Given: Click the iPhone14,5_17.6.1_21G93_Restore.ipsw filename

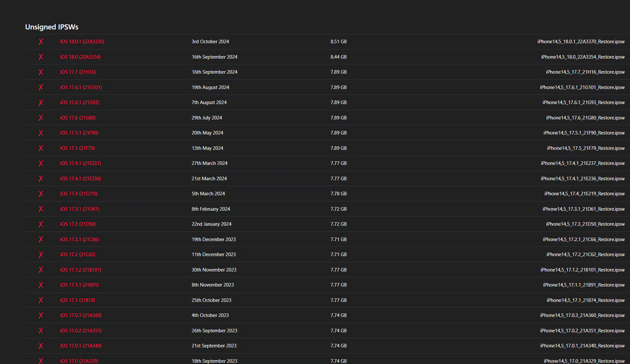Looking at the screenshot, I should coord(584,102).
